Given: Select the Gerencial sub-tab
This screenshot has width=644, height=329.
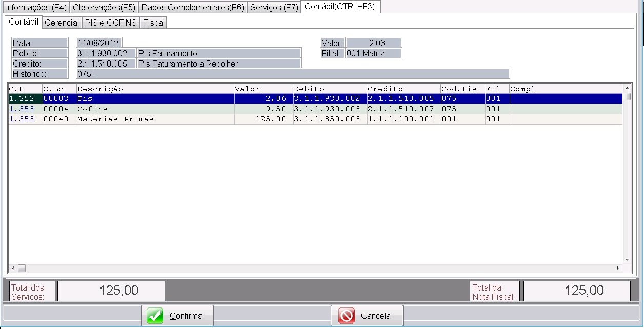Looking at the screenshot, I should (x=62, y=23).
